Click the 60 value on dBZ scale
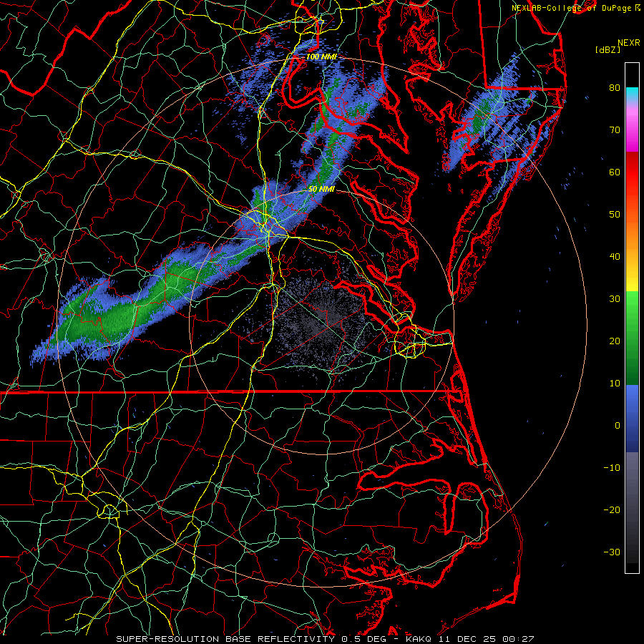This screenshot has height=644, width=644. (615, 172)
